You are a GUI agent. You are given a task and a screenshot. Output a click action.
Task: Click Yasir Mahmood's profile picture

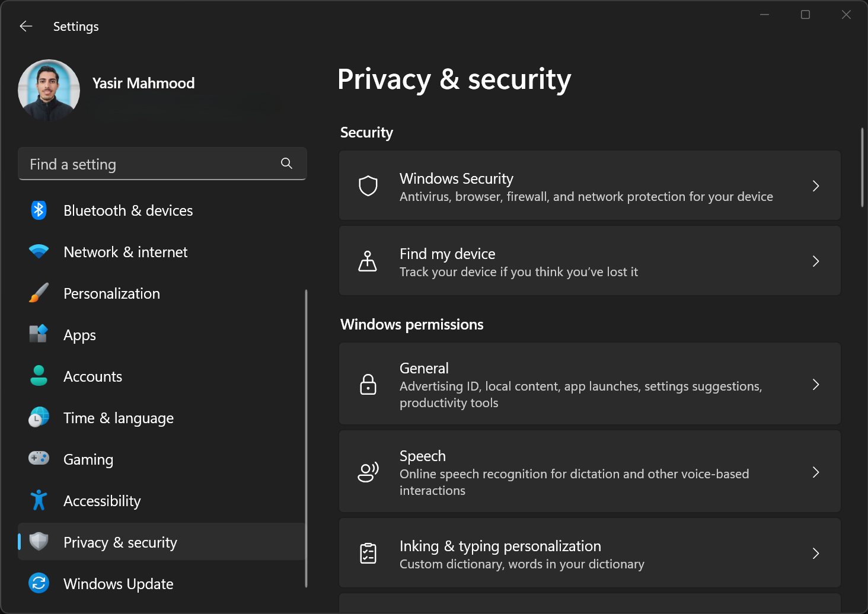click(49, 90)
